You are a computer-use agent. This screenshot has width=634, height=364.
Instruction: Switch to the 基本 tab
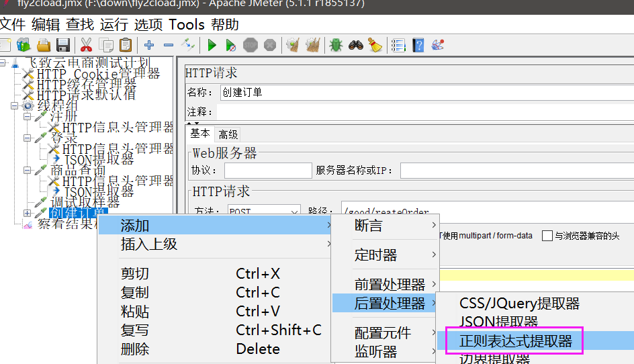200,134
